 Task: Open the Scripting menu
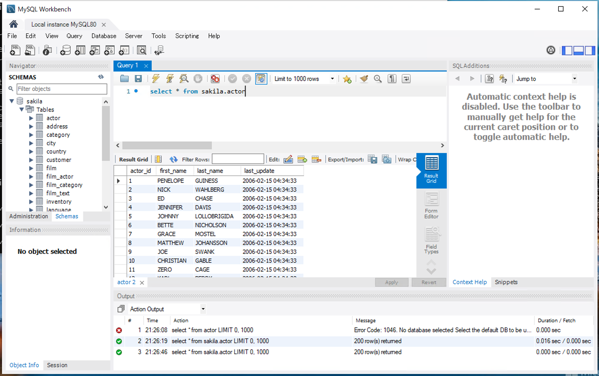coord(187,36)
